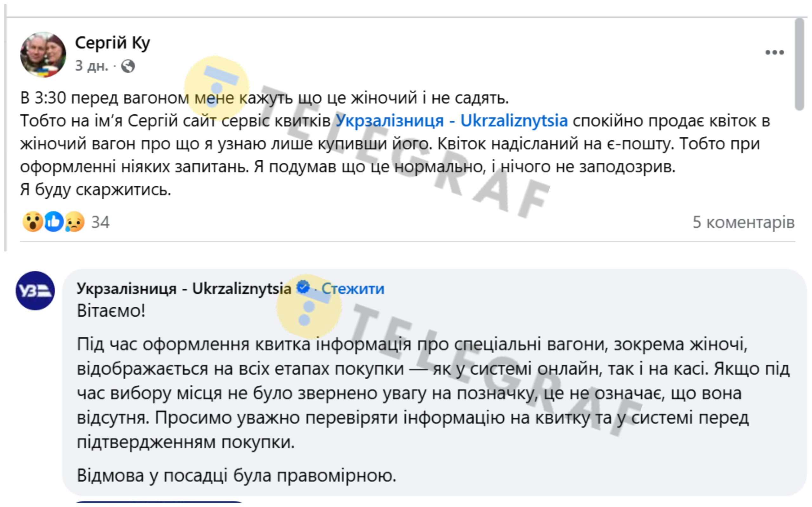Click the post's first line about 3:30
Image resolution: width=812 pixels, height=507 pixels.
tap(265, 98)
